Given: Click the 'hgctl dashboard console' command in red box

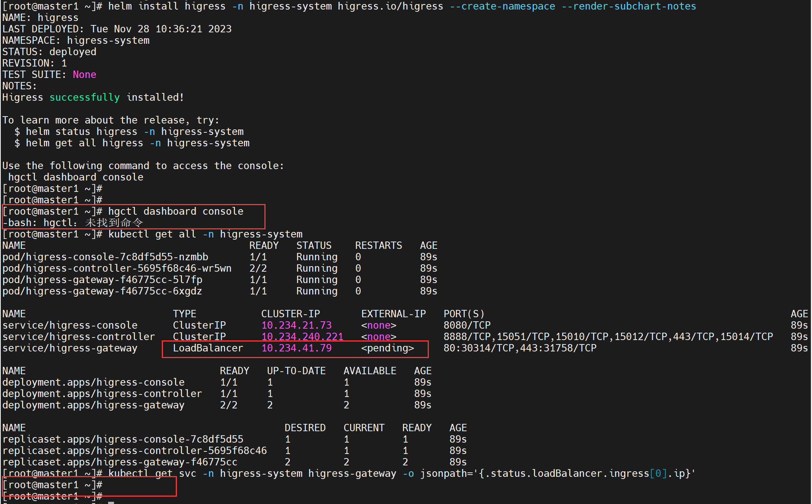Looking at the screenshot, I should pos(175,211).
